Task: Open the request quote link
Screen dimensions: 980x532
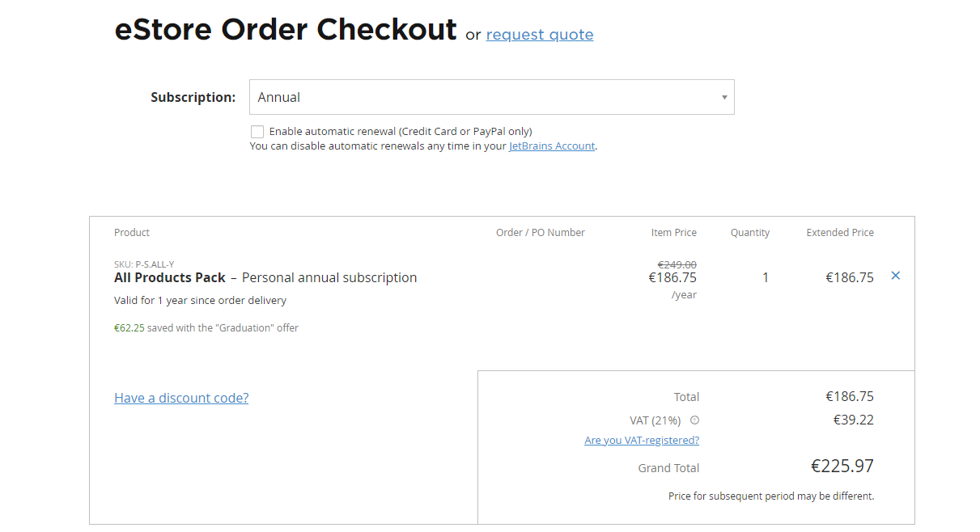Action: 539,35
